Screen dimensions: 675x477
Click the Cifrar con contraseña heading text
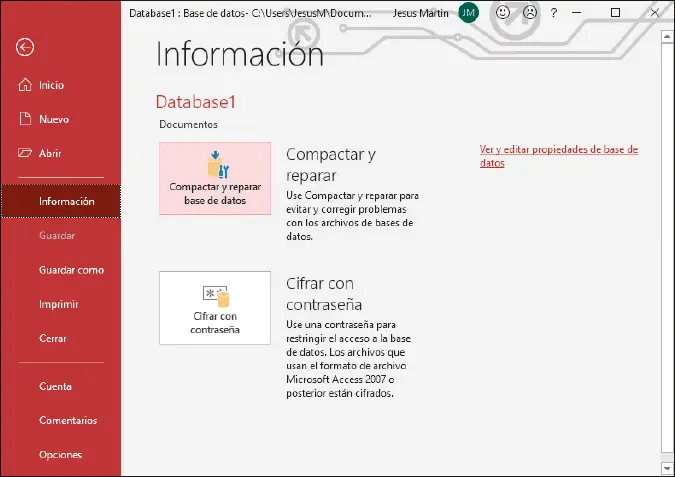tap(324, 294)
